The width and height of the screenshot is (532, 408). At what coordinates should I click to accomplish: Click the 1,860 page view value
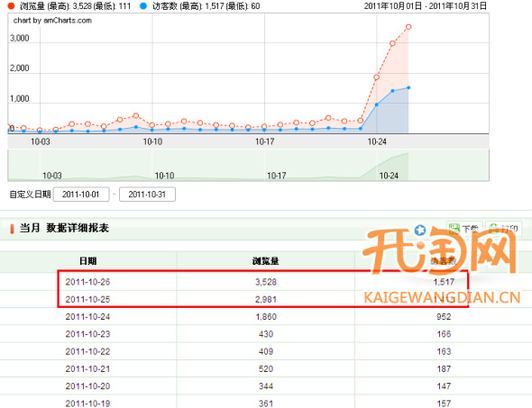tap(266, 317)
